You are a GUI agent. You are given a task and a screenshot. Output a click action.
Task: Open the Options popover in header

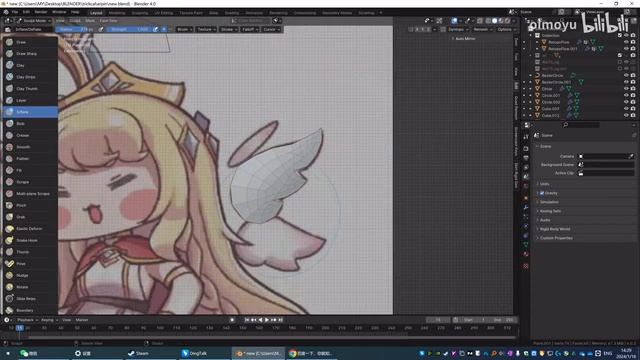point(506,29)
